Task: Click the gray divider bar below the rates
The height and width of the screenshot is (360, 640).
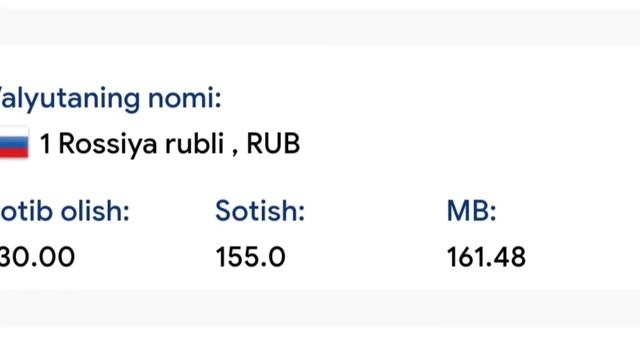Action: [320, 308]
